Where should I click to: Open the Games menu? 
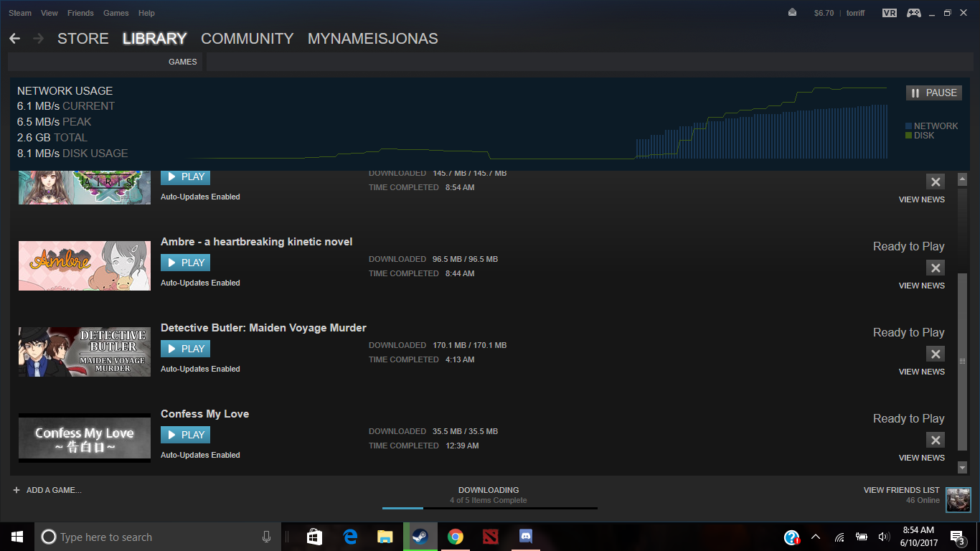(x=116, y=13)
